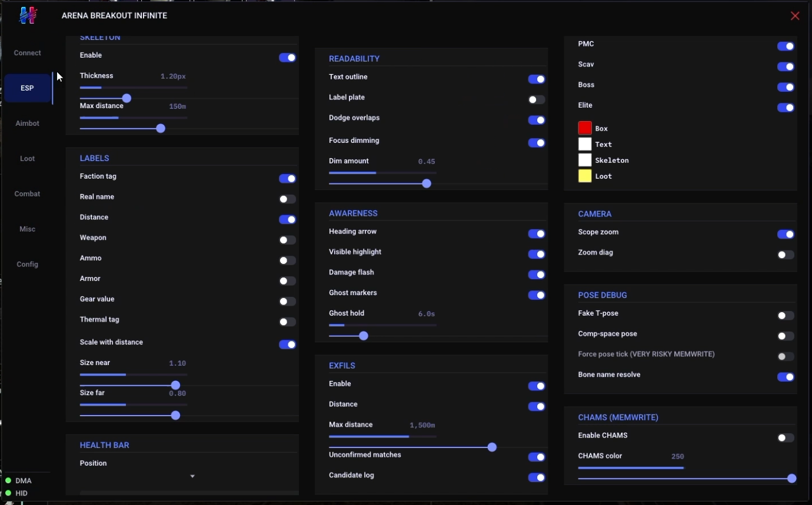Image resolution: width=812 pixels, height=505 pixels.
Task: Turn off the Faction tag toggle
Action: click(287, 179)
